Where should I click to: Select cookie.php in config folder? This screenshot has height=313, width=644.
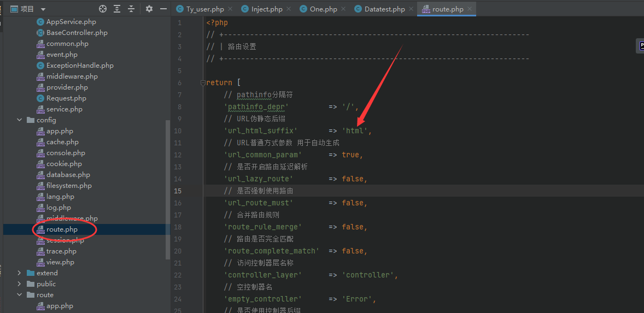point(64,164)
